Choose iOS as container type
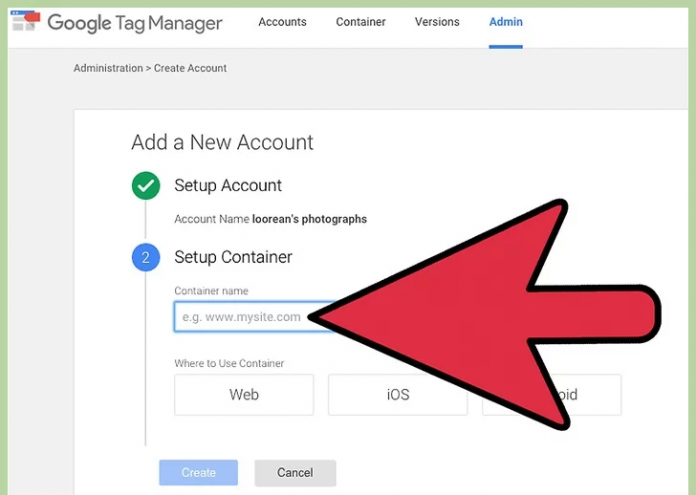 [x=398, y=395]
